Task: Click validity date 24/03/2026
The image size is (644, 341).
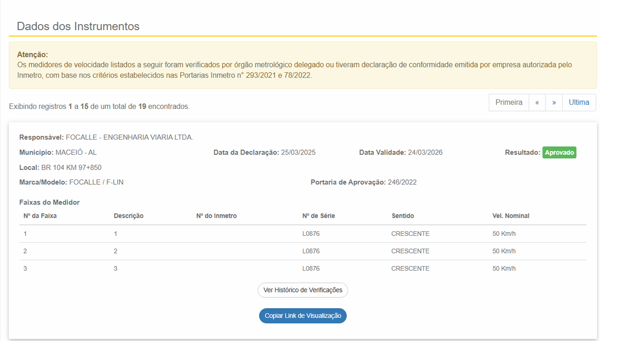Action: point(425,152)
